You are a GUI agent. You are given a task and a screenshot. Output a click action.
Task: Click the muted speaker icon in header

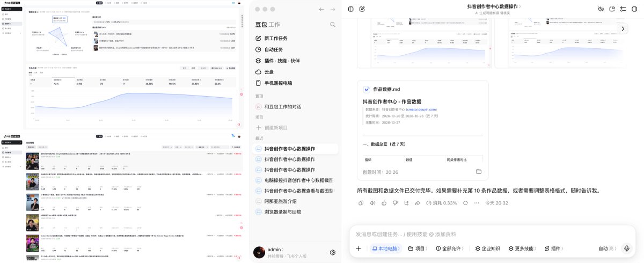pos(601,9)
